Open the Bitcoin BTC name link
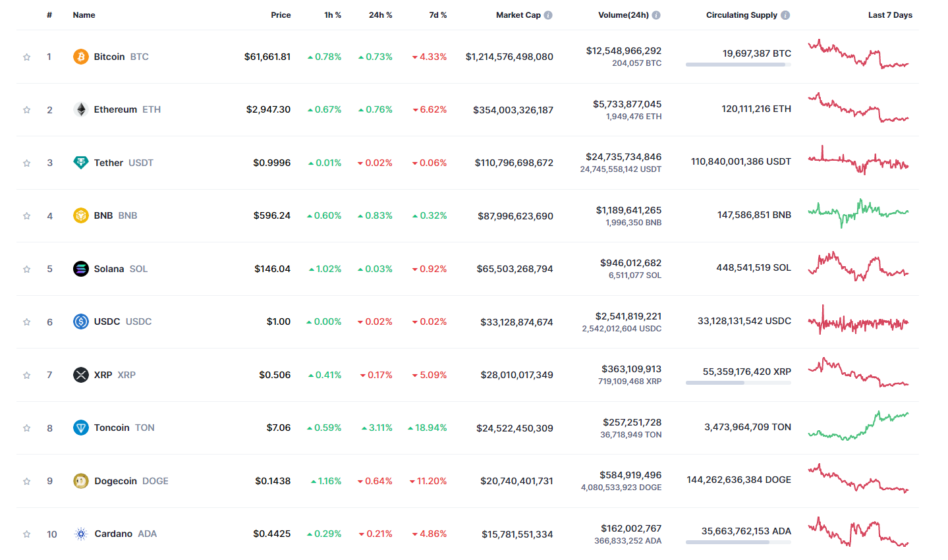948x560 pixels. [121, 57]
